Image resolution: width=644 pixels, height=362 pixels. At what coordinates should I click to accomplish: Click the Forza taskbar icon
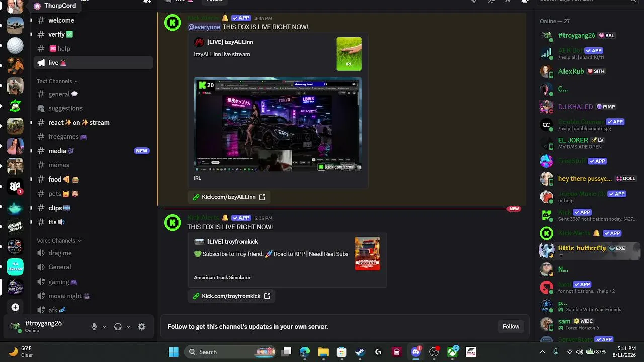point(471,352)
